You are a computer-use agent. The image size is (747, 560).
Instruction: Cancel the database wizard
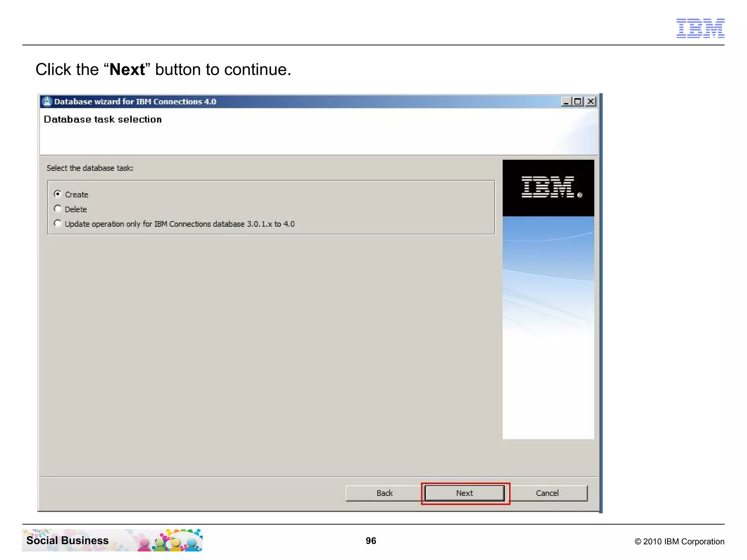pyautogui.click(x=547, y=493)
